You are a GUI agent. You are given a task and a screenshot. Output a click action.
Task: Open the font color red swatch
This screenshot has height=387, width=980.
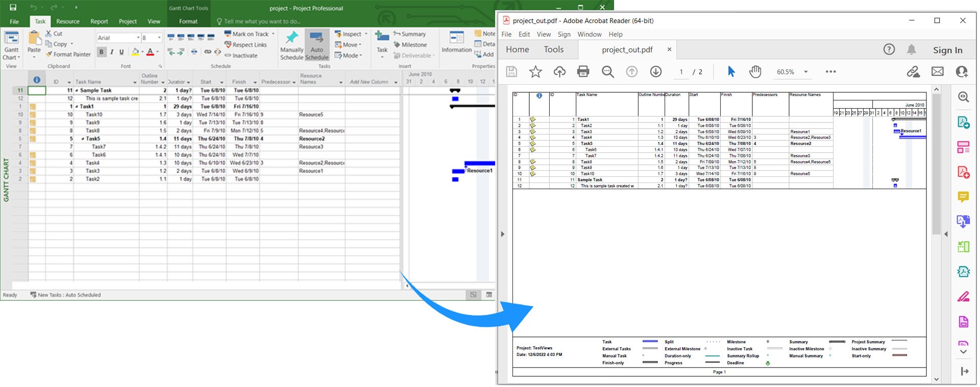(150, 52)
